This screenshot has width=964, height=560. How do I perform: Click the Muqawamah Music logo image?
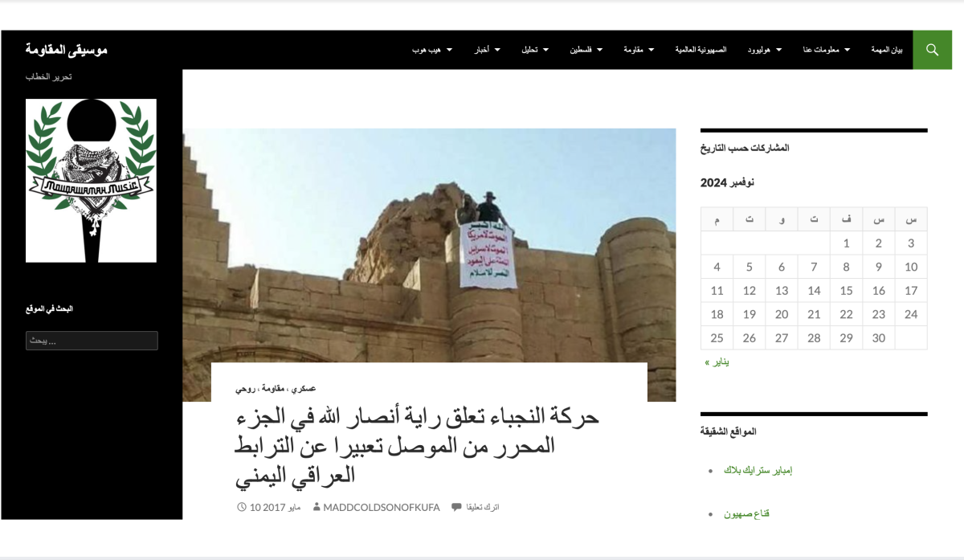(91, 180)
